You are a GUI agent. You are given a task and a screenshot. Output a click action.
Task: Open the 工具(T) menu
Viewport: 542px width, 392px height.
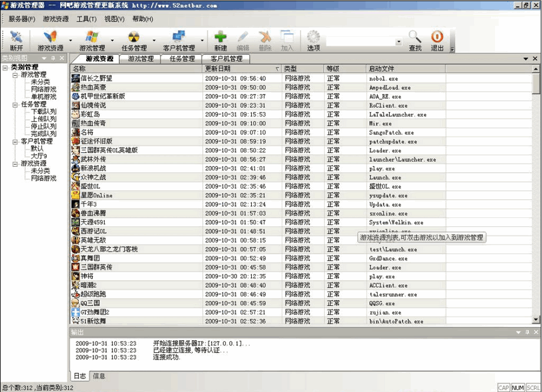pyautogui.click(x=87, y=19)
